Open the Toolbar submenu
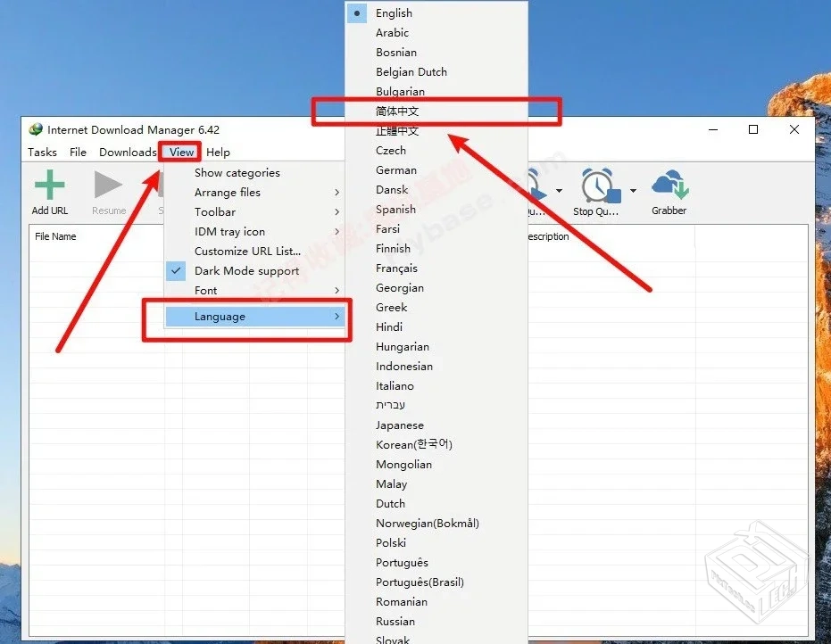 pyautogui.click(x=215, y=211)
